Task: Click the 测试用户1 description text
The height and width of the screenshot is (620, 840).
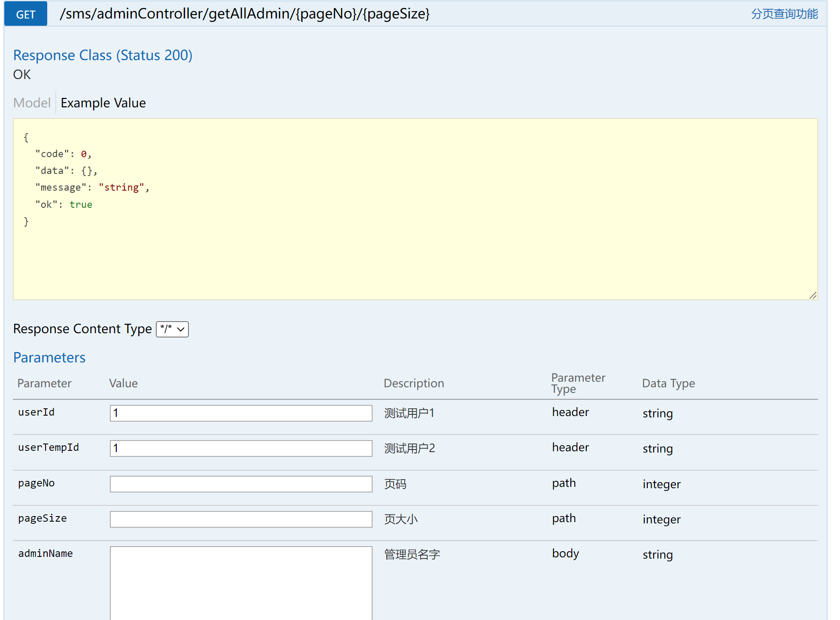Action: point(409,413)
